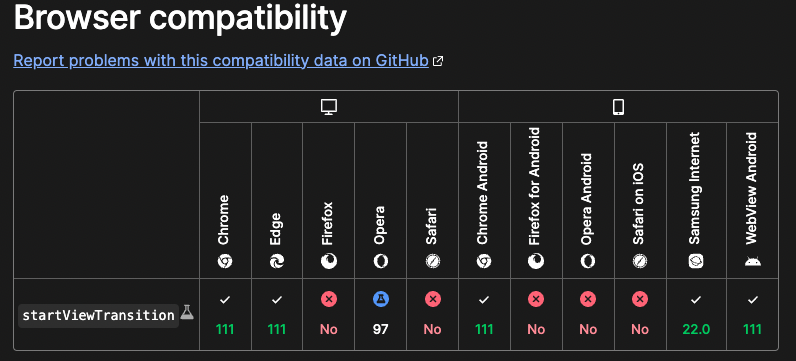Expand Opera preview support cell showing 97

[x=380, y=314]
